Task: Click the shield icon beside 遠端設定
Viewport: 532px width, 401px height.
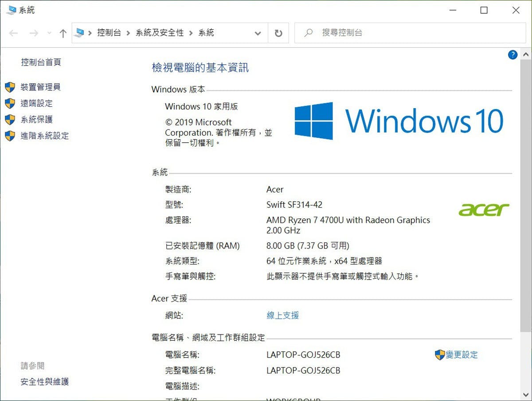Action: (10, 103)
